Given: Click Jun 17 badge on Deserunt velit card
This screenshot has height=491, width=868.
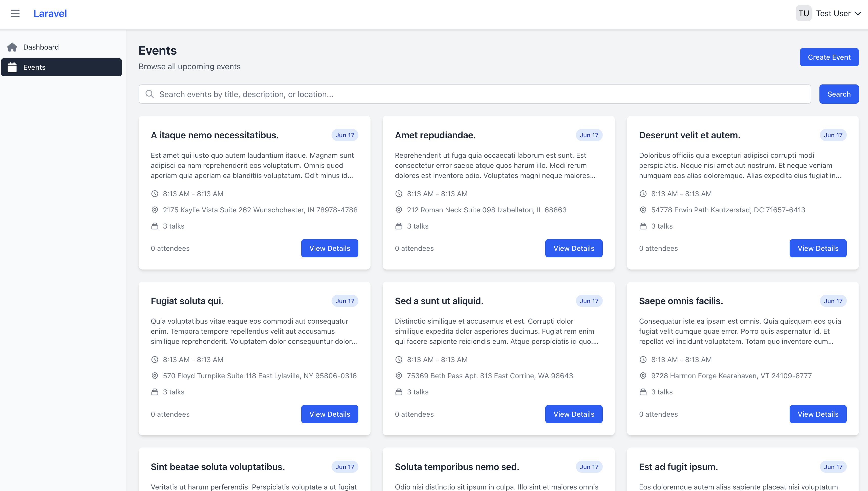Looking at the screenshot, I should [833, 135].
